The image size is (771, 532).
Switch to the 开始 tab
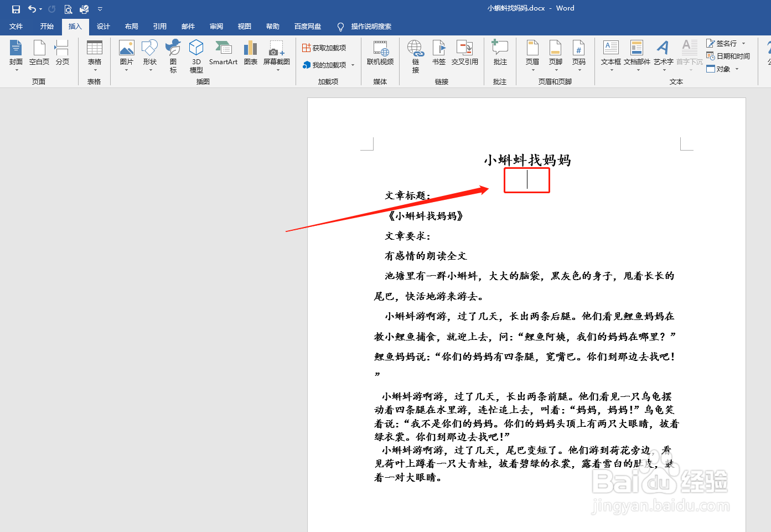pos(47,27)
